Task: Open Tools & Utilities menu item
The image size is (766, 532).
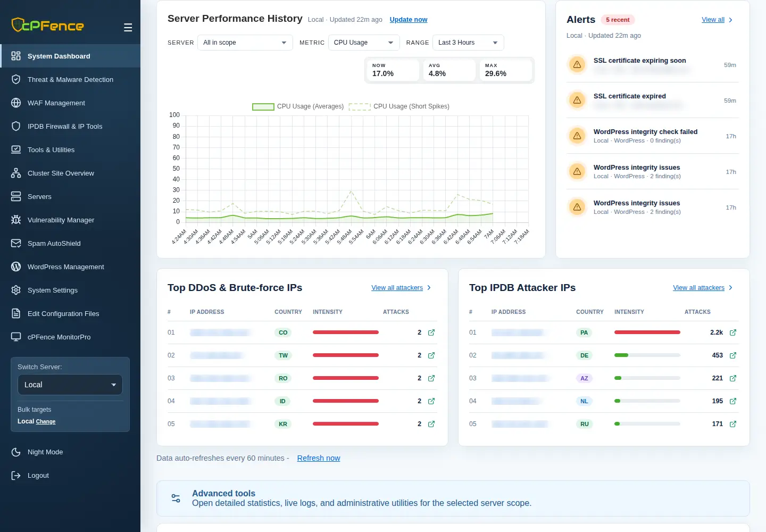Action: click(70, 149)
